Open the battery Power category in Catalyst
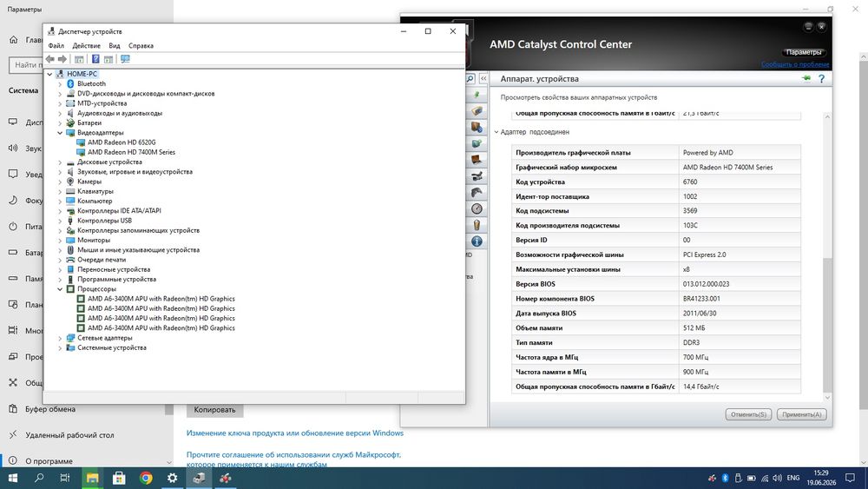 (x=477, y=225)
